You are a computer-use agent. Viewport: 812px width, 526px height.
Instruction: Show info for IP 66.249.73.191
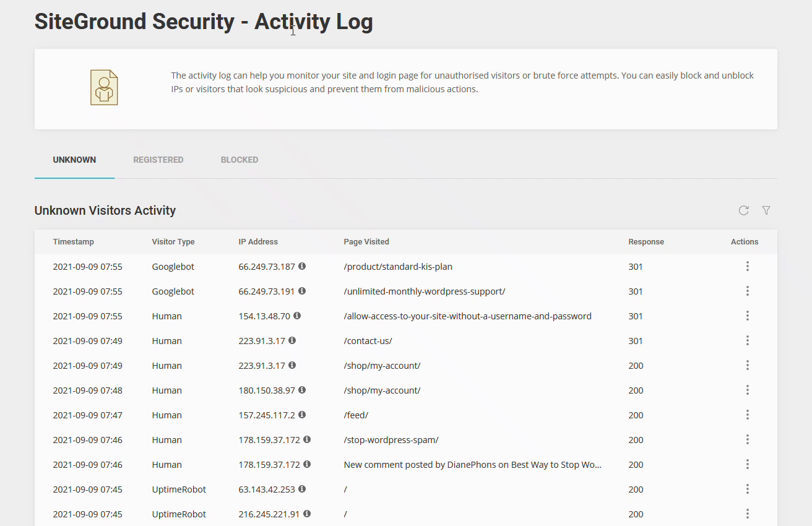point(302,291)
